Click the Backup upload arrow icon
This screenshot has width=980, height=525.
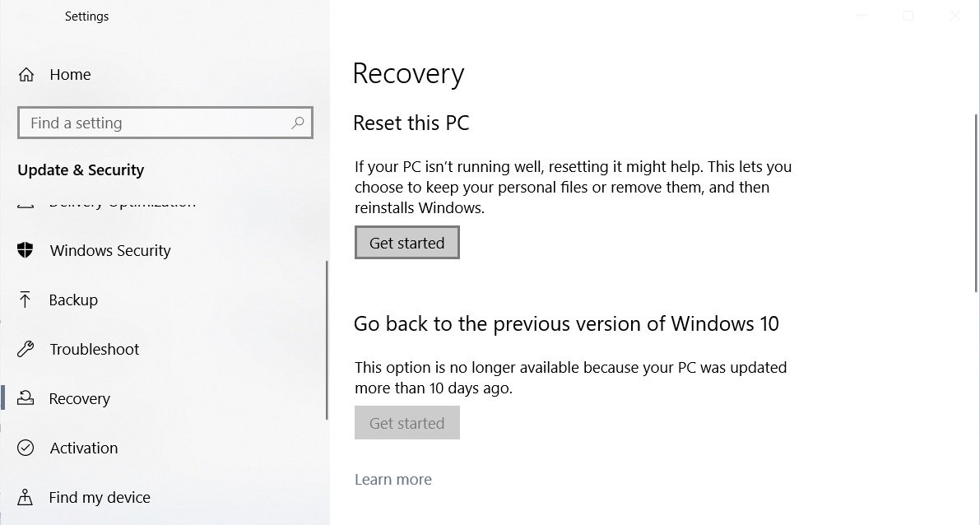coord(26,300)
